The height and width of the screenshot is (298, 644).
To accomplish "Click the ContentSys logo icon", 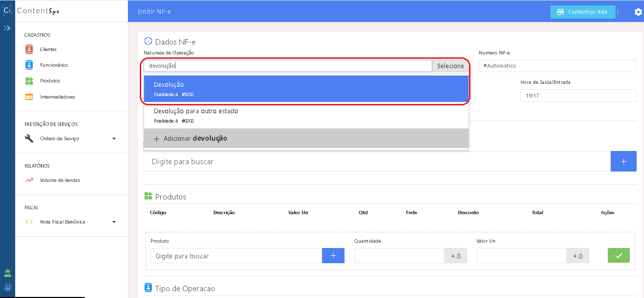I will 7,11.
